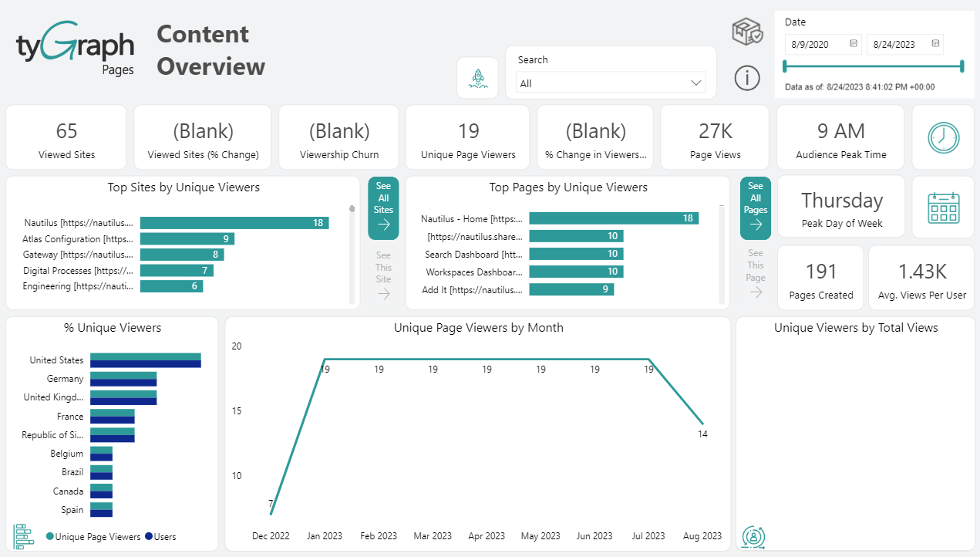Click the rocket launch icon near Search
Image resolution: width=980 pixels, height=557 pixels.
coord(477,77)
